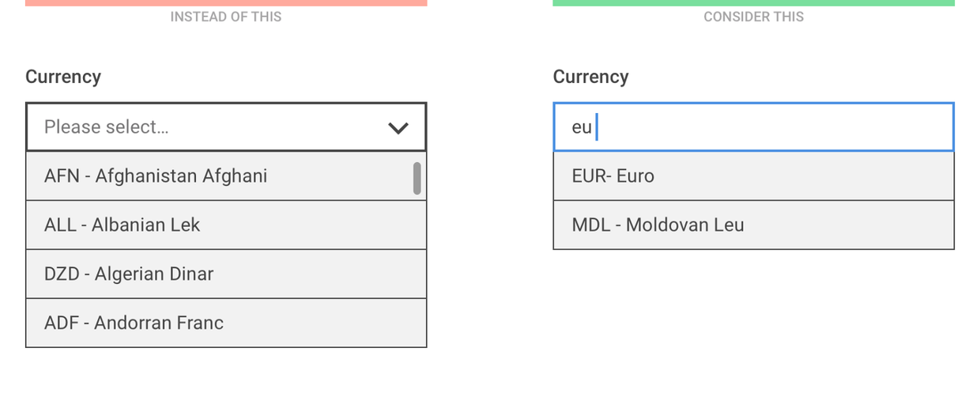Click the dropdown list scrollbar thumb
Image resolution: width=980 pixels, height=397 pixels.
[x=417, y=178]
